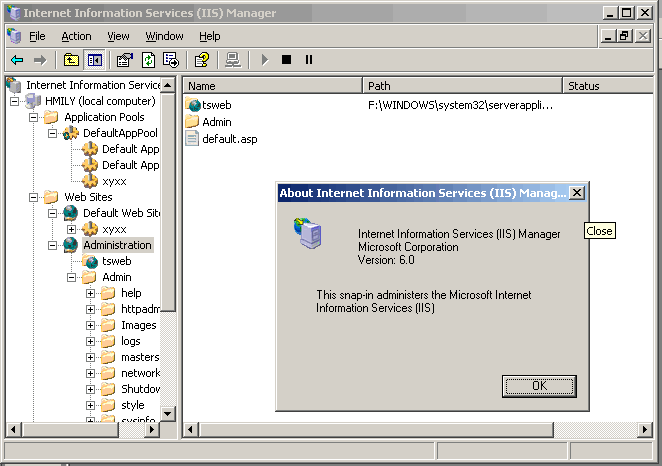Select the xyxx application under DefaultAppPool
The height and width of the screenshot is (466, 662).
(x=114, y=182)
